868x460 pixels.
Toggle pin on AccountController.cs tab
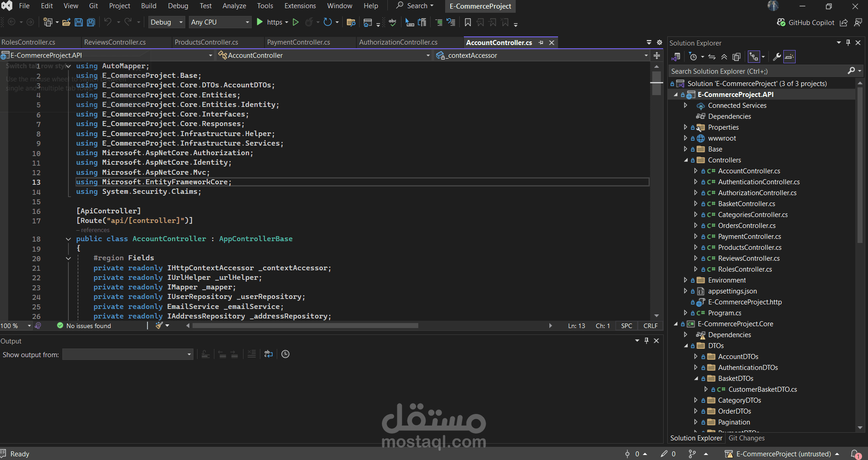(541, 42)
